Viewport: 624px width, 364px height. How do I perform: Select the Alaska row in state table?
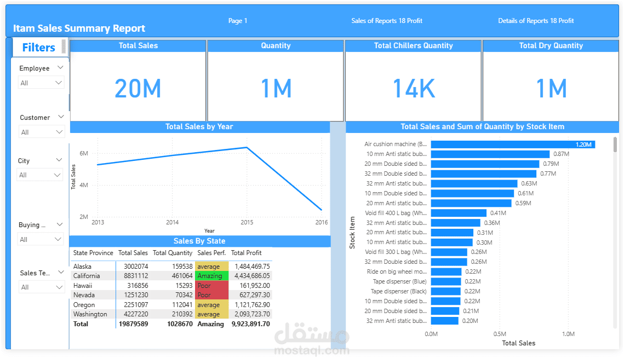pyautogui.click(x=171, y=267)
